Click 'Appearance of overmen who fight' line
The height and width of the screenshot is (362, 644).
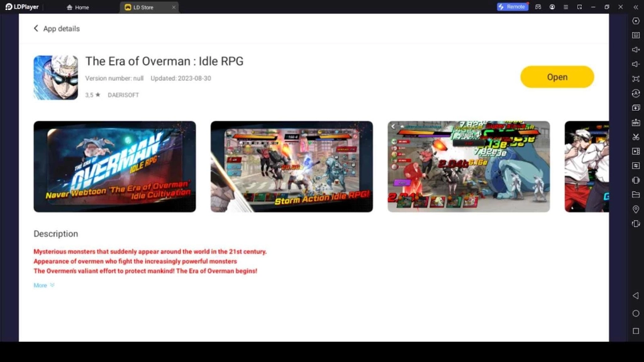coord(135,261)
